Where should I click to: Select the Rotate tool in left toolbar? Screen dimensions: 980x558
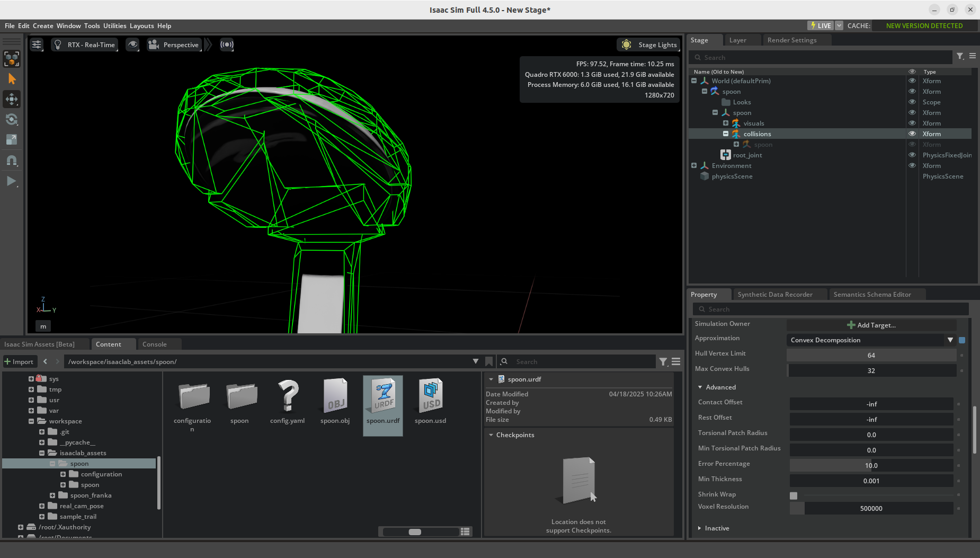[x=12, y=119]
